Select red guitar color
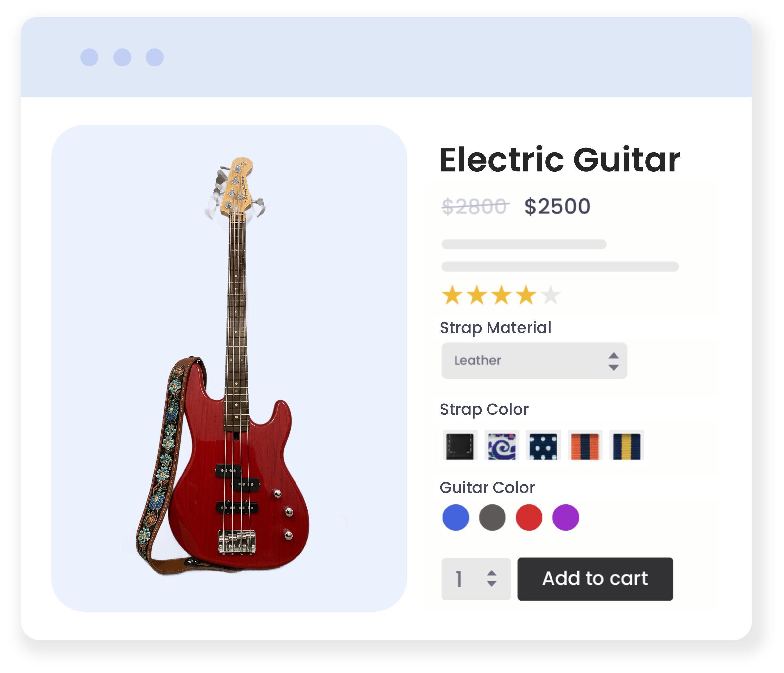 529,517
